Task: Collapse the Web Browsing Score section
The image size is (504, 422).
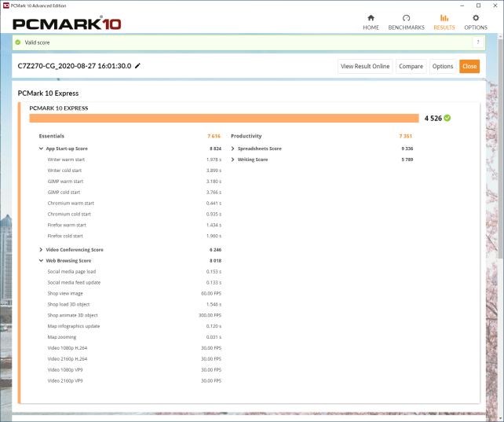Action: (41, 261)
